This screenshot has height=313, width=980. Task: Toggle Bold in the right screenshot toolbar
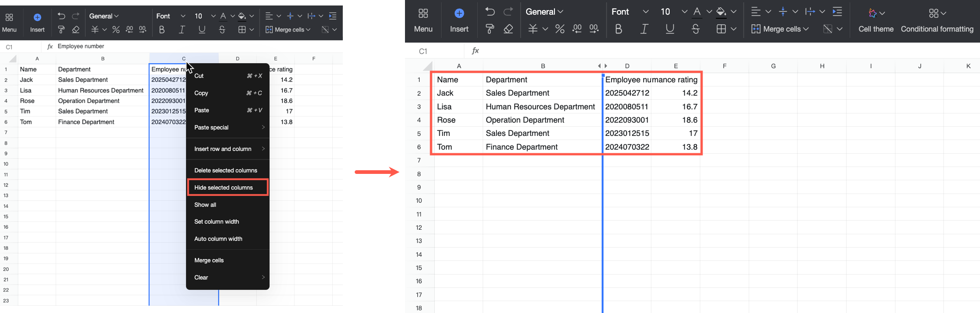coord(618,29)
